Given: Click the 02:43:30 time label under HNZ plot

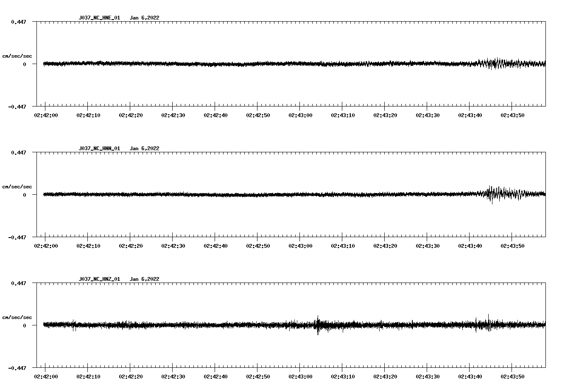Looking at the screenshot, I should pos(428,377).
